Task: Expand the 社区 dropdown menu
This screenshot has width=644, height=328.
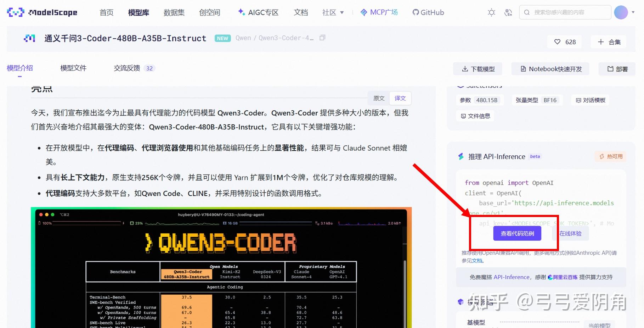Action: [x=333, y=12]
